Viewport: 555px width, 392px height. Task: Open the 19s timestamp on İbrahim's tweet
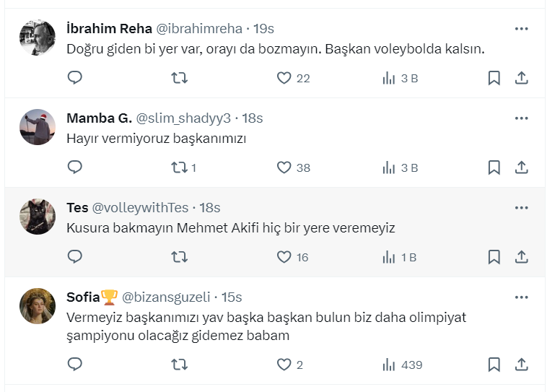coord(264,29)
